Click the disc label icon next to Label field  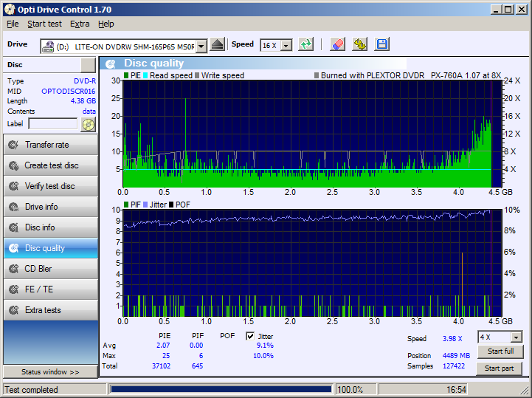coord(89,124)
